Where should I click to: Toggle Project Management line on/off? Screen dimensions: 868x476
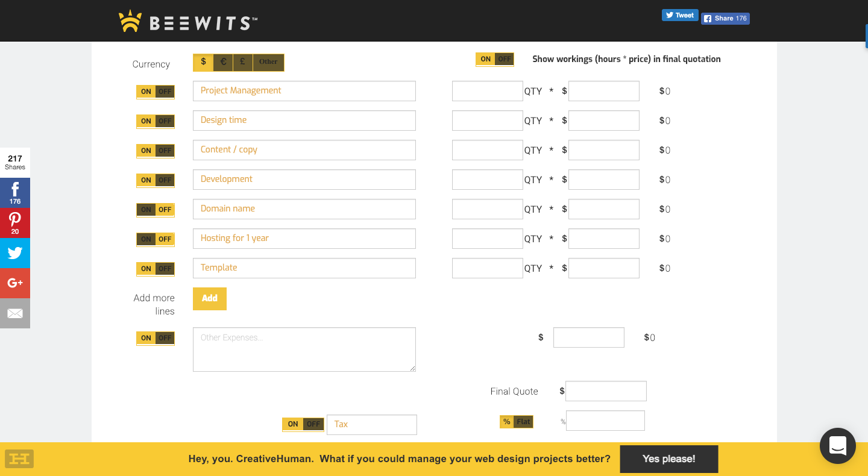[156, 92]
